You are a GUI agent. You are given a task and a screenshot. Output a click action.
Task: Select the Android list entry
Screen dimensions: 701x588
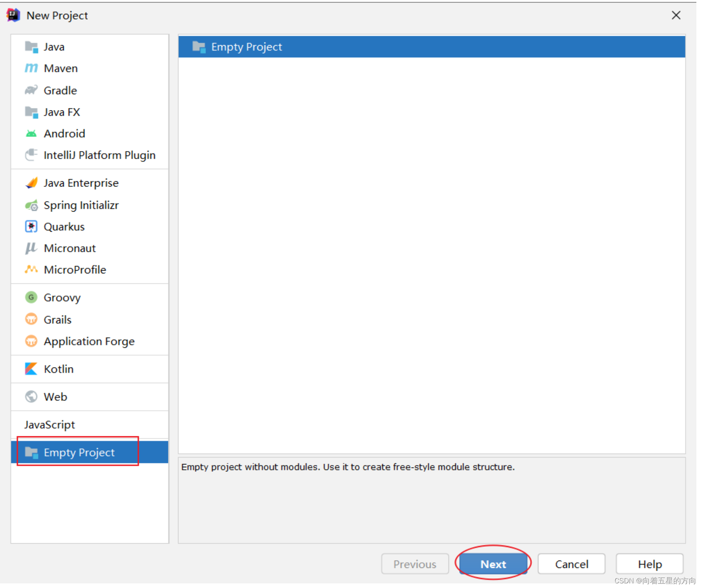coord(90,134)
